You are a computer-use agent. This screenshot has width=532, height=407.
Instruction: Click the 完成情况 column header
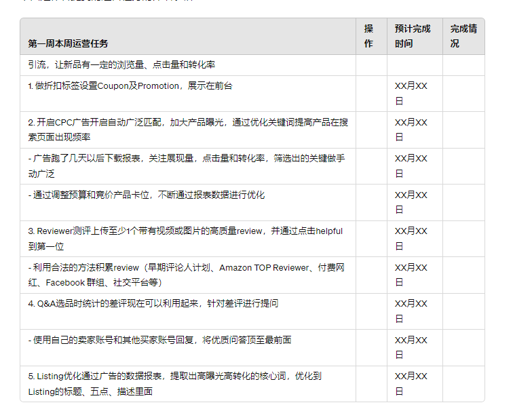[463, 36]
